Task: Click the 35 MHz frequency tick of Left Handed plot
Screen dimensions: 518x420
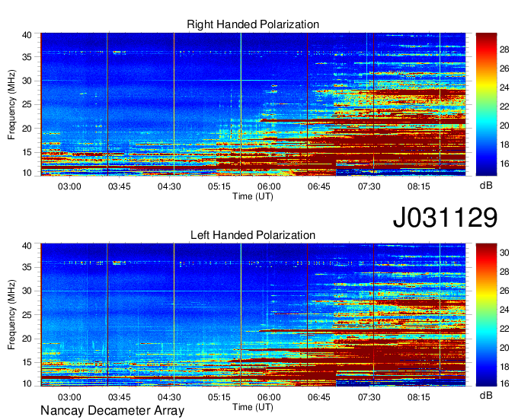Action: click(27, 267)
